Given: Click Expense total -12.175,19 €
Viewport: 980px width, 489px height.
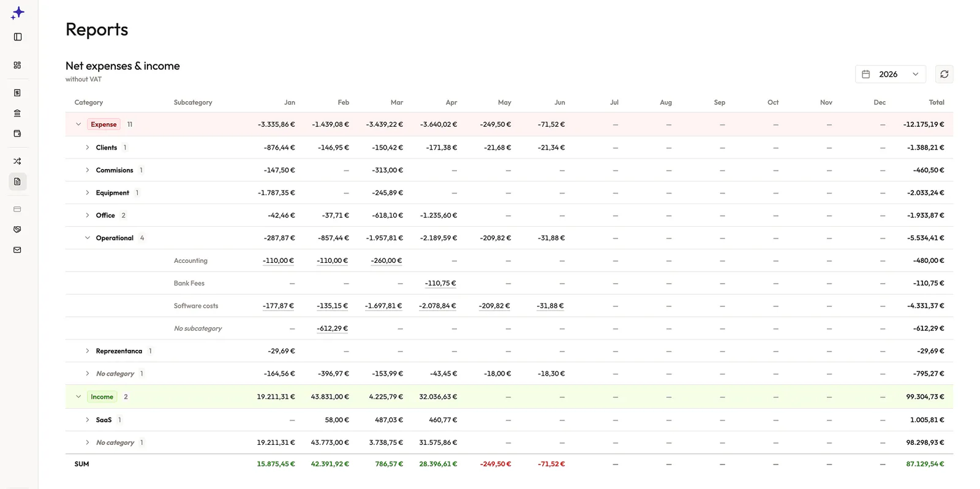Looking at the screenshot, I should pyautogui.click(x=924, y=124).
